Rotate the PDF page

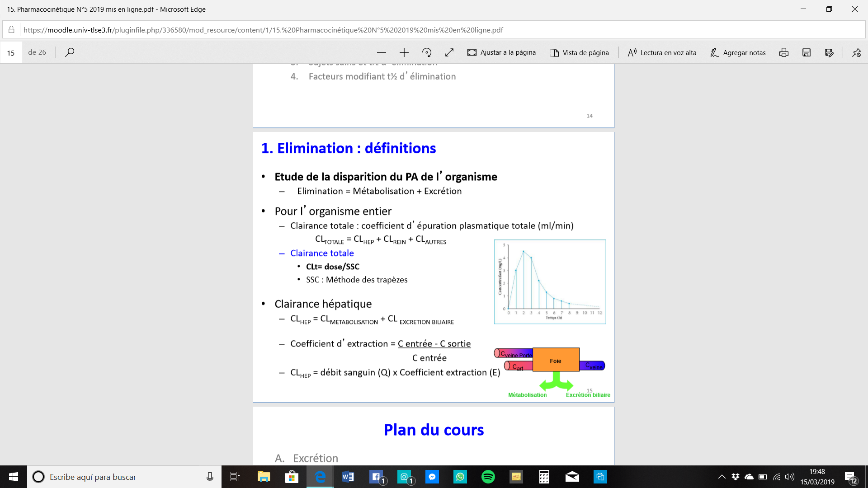[426, 52]
